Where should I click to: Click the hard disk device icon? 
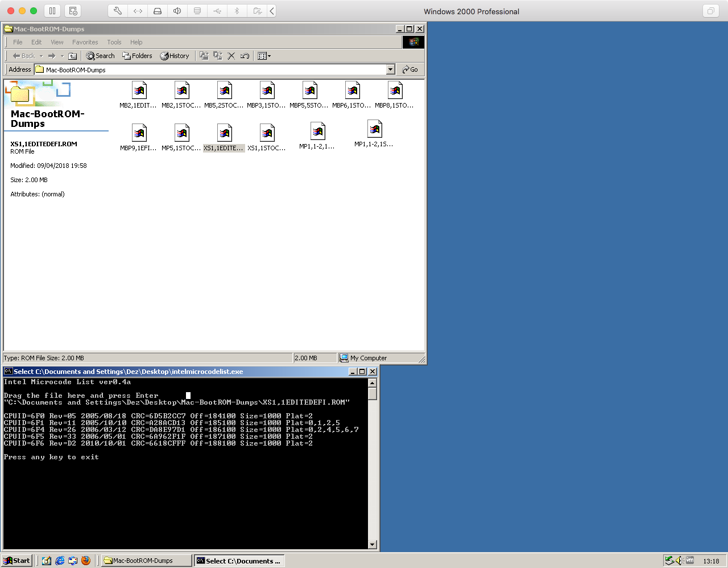pos(158,11)
